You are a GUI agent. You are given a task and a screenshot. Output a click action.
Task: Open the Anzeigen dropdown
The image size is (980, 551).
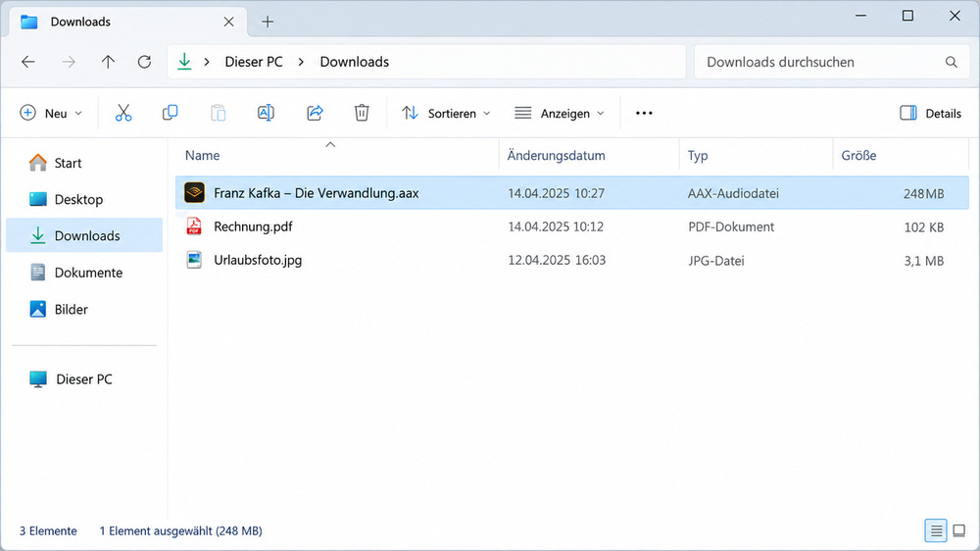pyautogui.click(x=560, y=113)
